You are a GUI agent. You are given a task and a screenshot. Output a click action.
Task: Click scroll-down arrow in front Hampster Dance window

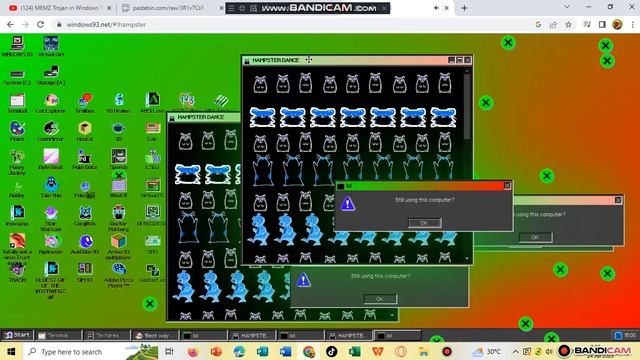(x=467, y=259)
